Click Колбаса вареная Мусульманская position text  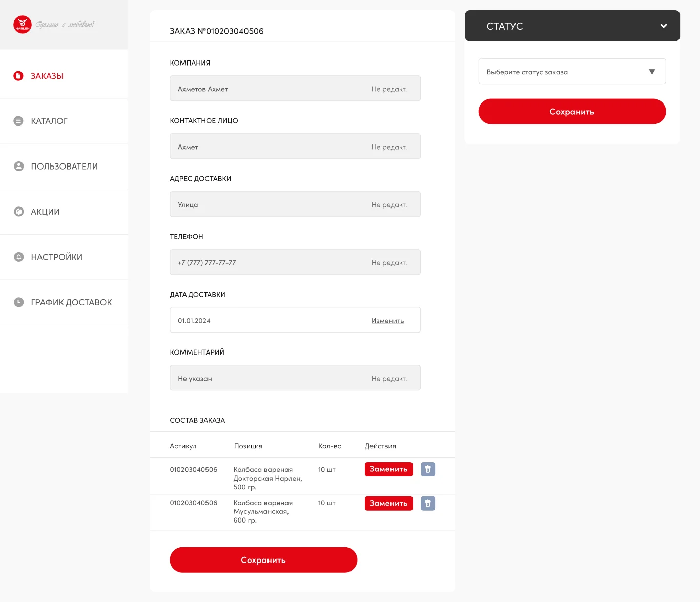pos(263,511)
